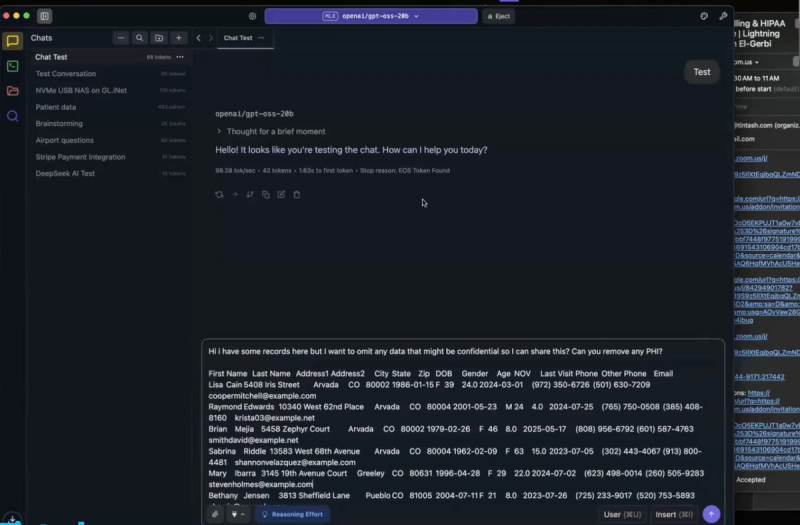This screenshot has width=800, height=525.
Task: Open the Chat Test tab options menu
Action: (261, 38)
